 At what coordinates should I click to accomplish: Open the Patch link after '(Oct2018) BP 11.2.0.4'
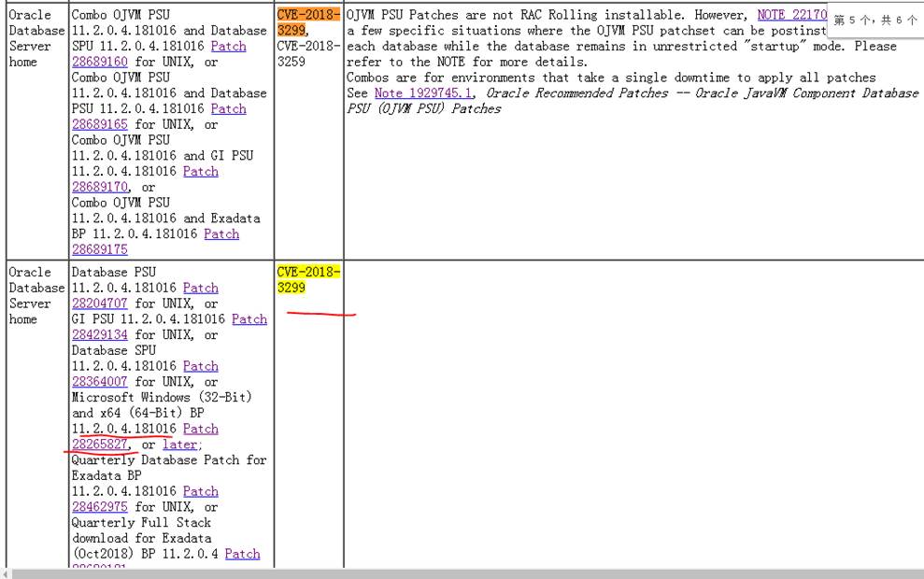242,554
